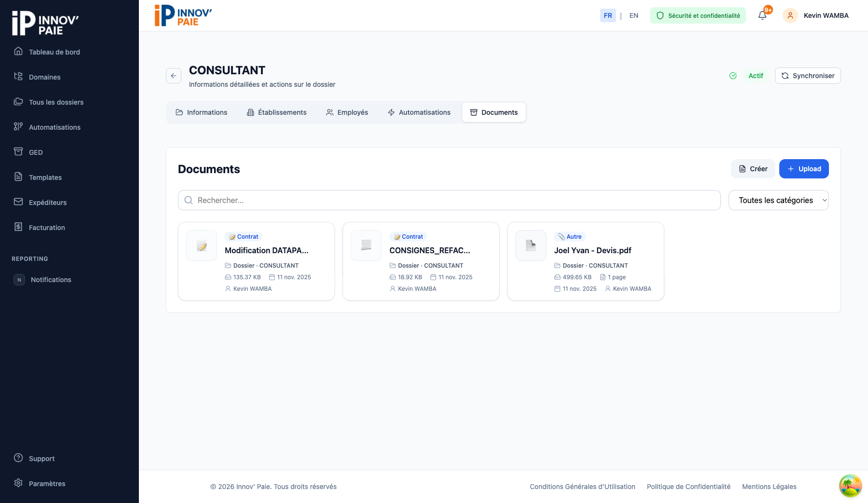
Task: Open the notifications bell icon
Action: pyautogui.click(x=762, y=15)
